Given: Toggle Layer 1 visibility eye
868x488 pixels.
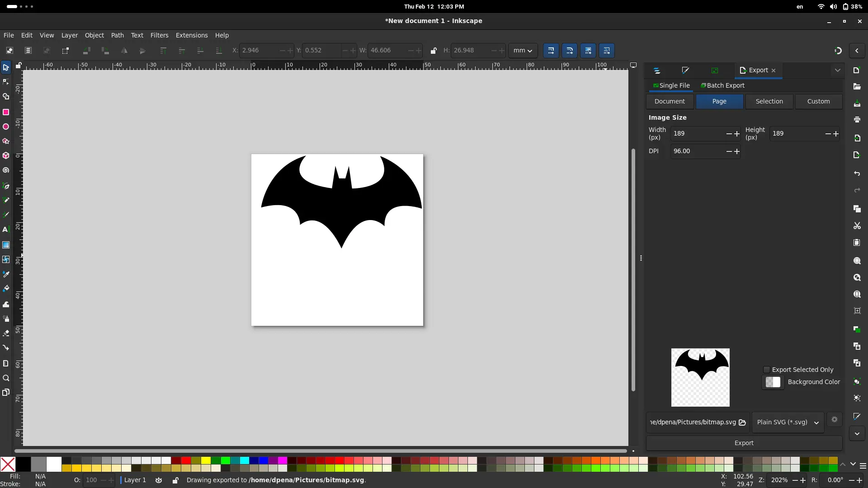Looking at the screenshot, I should coord(159,480).
